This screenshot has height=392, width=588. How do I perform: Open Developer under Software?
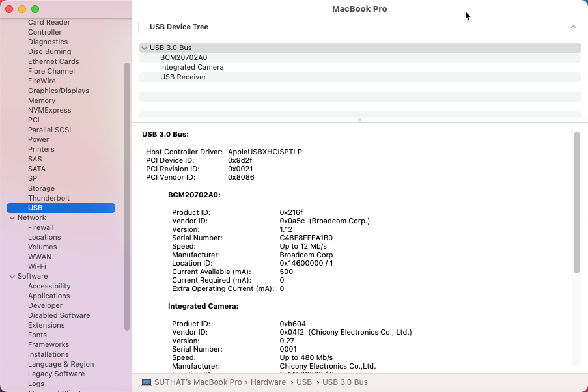(46, 305)
